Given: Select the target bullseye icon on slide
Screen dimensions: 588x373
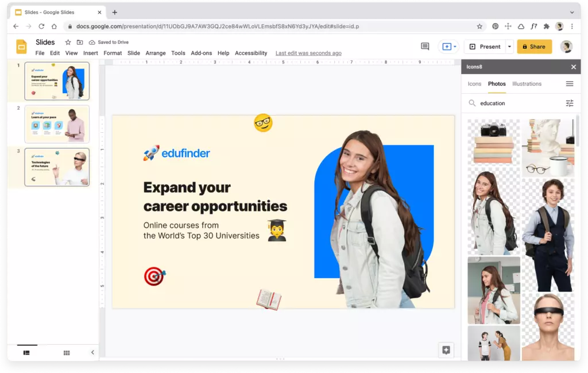Looking at the screenshot, I should 154,276.
